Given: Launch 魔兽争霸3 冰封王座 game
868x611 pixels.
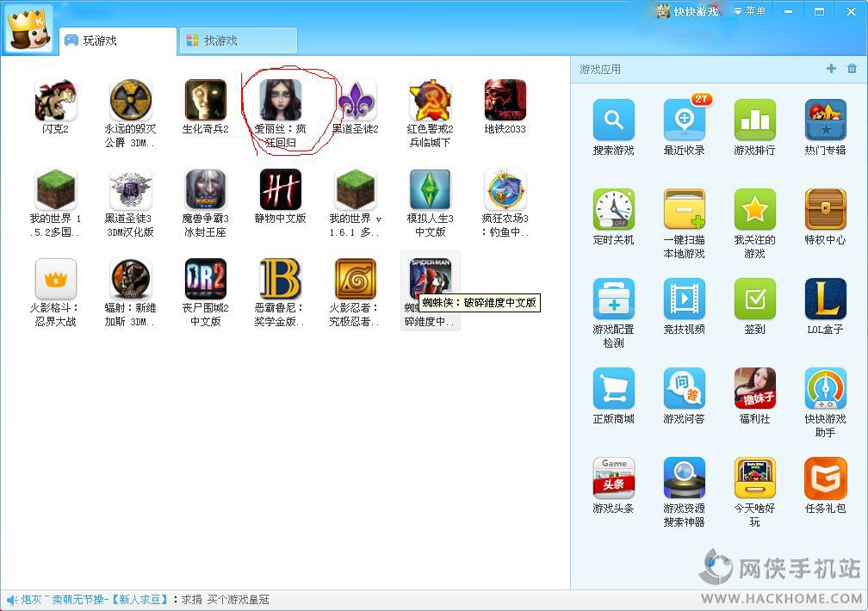Looking at the screenshot, I should pyautogui.click(x=205, y=190).
